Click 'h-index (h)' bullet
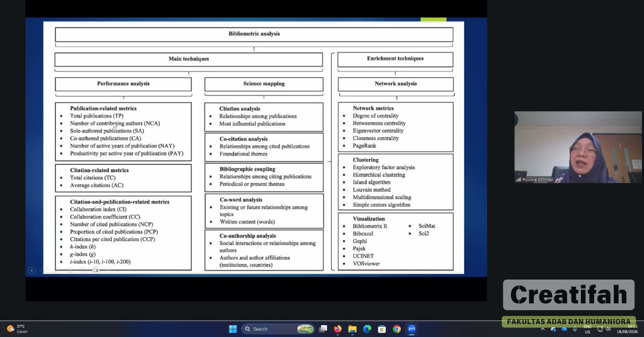 [x=83, y=247]
